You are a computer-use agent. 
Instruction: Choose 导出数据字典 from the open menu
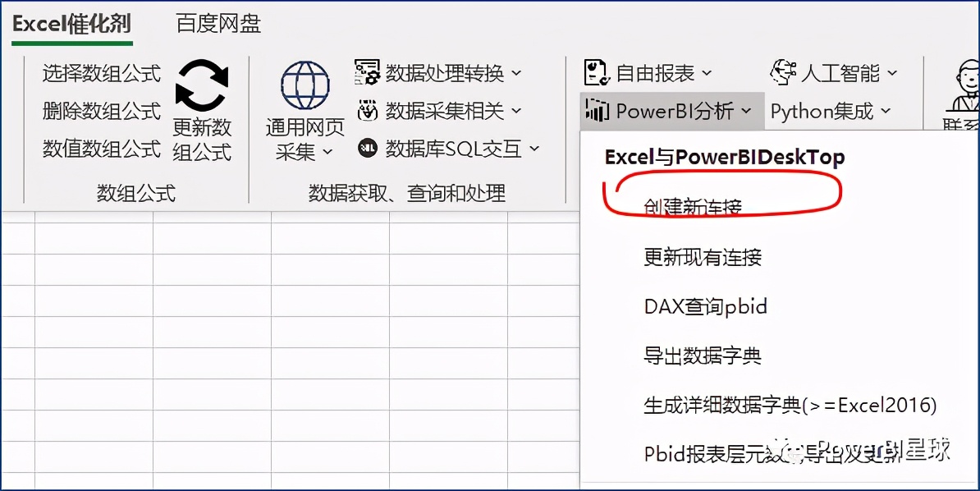[701, 356]
